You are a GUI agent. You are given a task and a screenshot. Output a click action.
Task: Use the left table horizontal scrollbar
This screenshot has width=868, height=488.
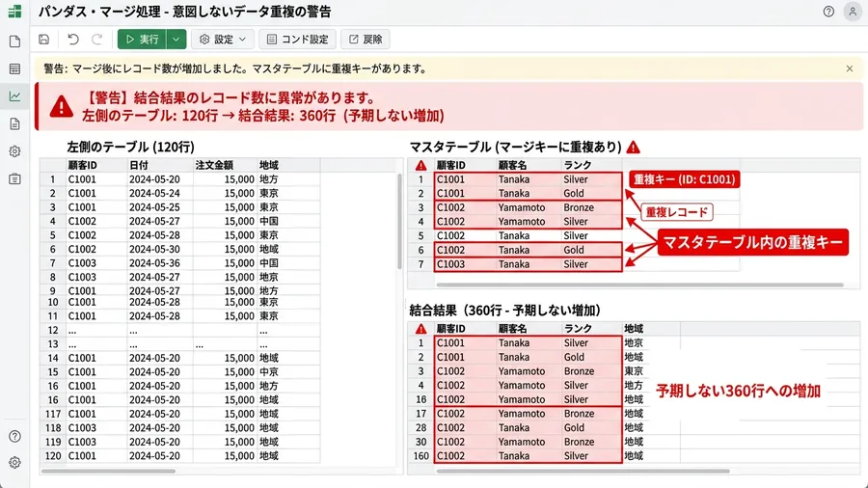(x=108, y=472)
